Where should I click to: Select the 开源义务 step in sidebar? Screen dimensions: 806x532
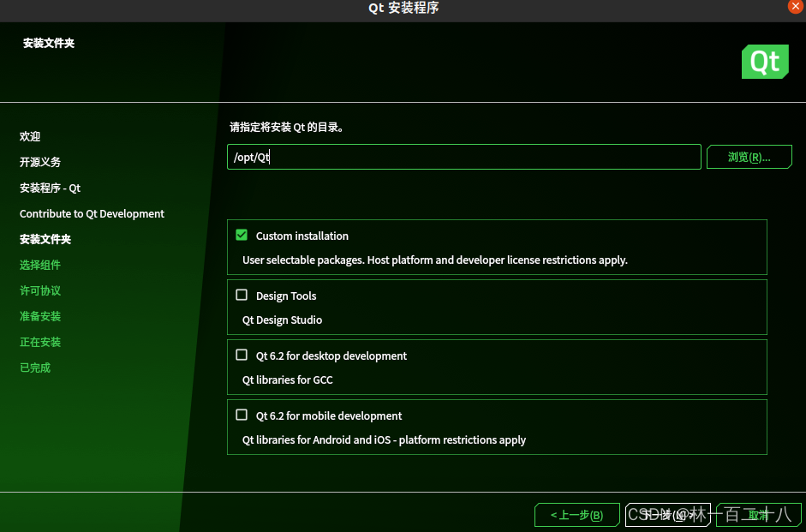tap(40, 162)
